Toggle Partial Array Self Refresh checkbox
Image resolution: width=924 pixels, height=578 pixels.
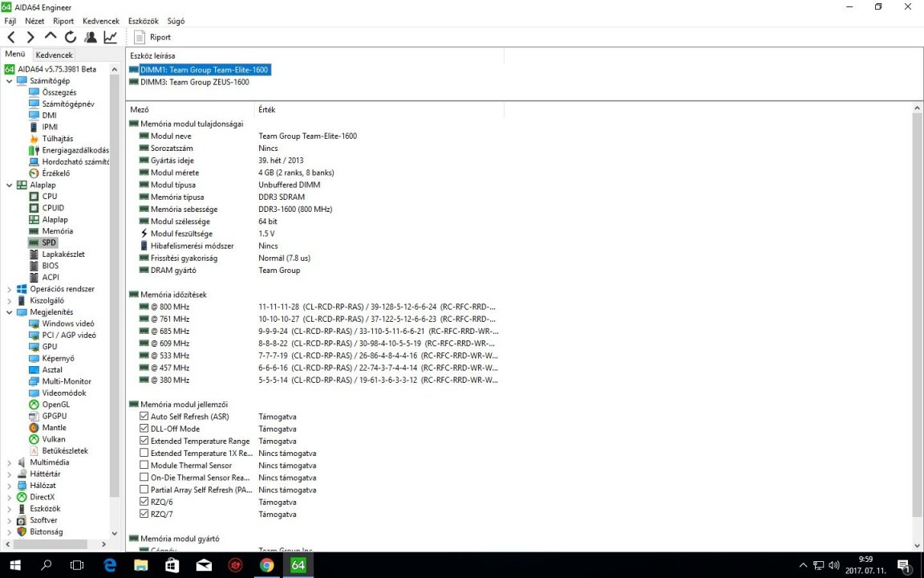(144, 490)
